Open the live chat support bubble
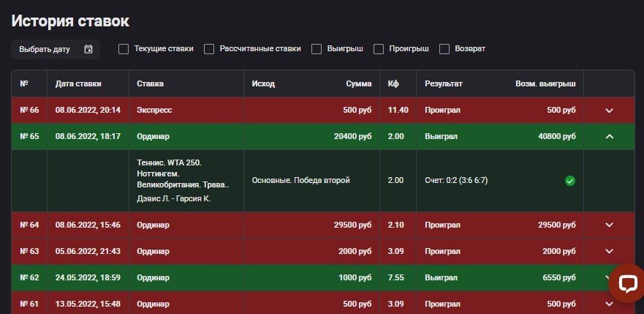 (x=626, y=284)
